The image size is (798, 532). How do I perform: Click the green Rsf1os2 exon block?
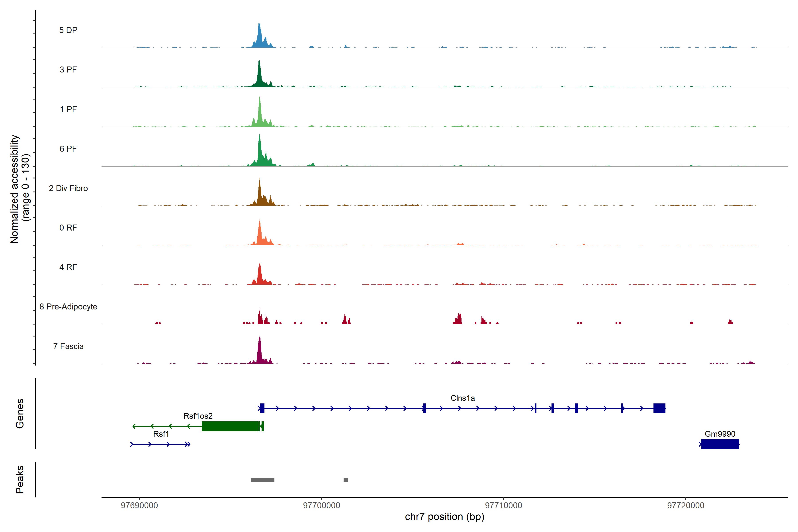[230, 426]
